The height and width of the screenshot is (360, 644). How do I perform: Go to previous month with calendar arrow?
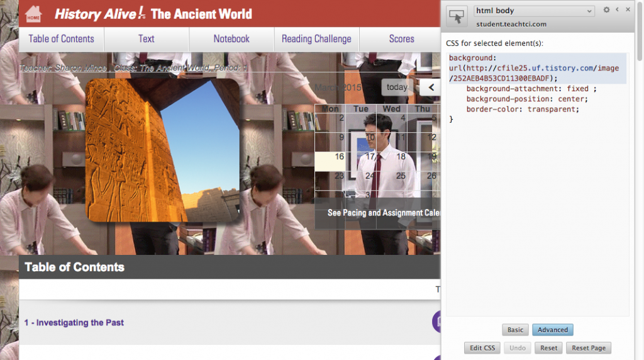[431, 87]
